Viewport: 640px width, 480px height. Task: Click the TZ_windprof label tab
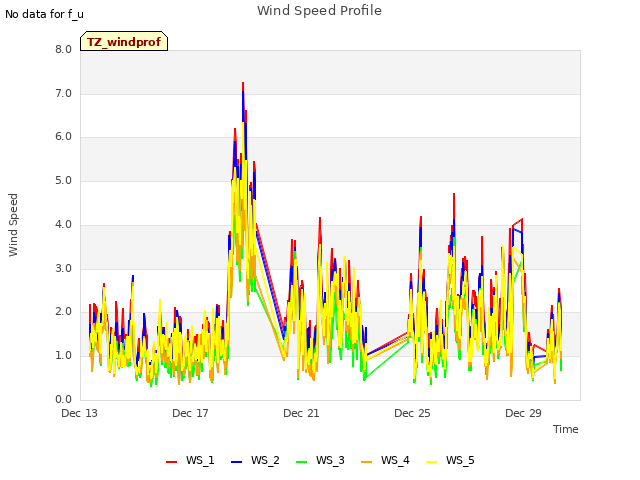(x=124, y=41)
